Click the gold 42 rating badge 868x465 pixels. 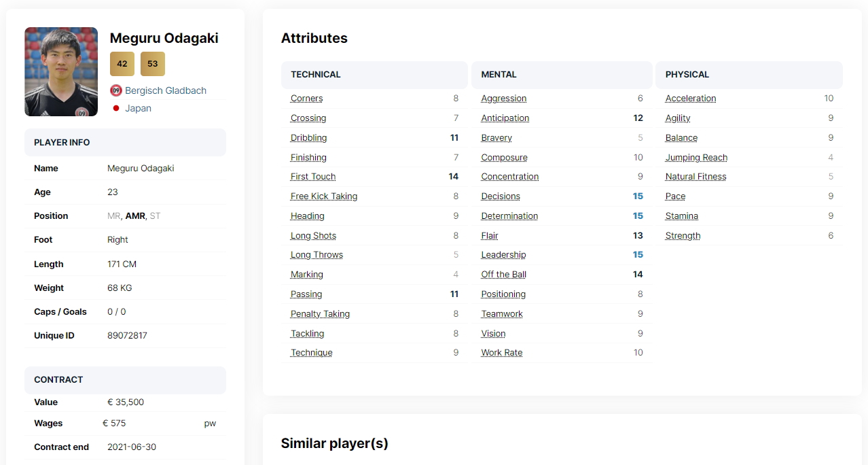point(122,64)
